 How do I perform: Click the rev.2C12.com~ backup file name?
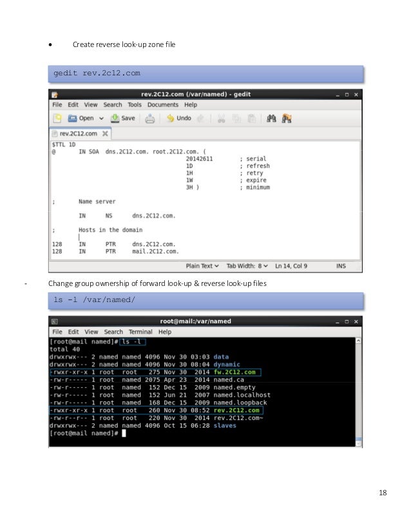tap(238, 418)
